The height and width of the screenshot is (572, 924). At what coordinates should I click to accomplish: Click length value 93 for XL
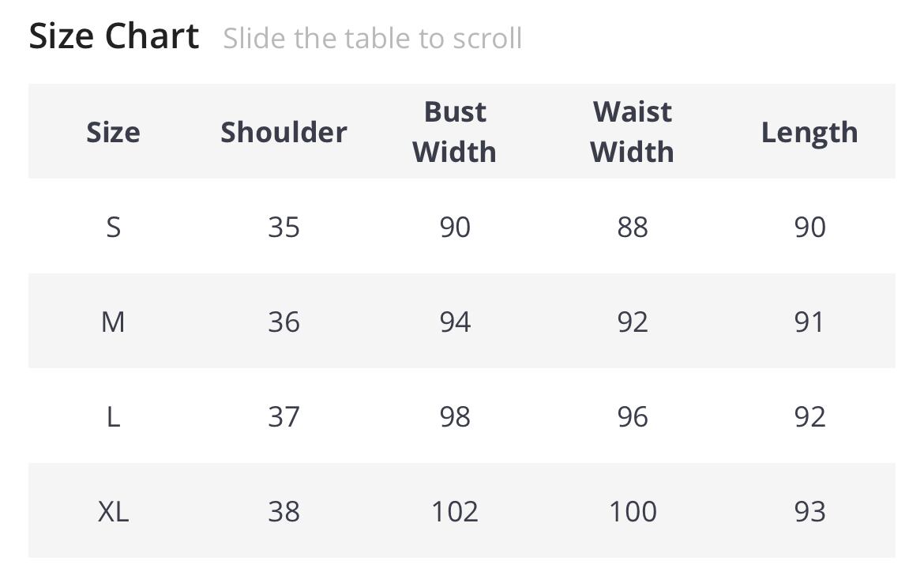(809, 511)
